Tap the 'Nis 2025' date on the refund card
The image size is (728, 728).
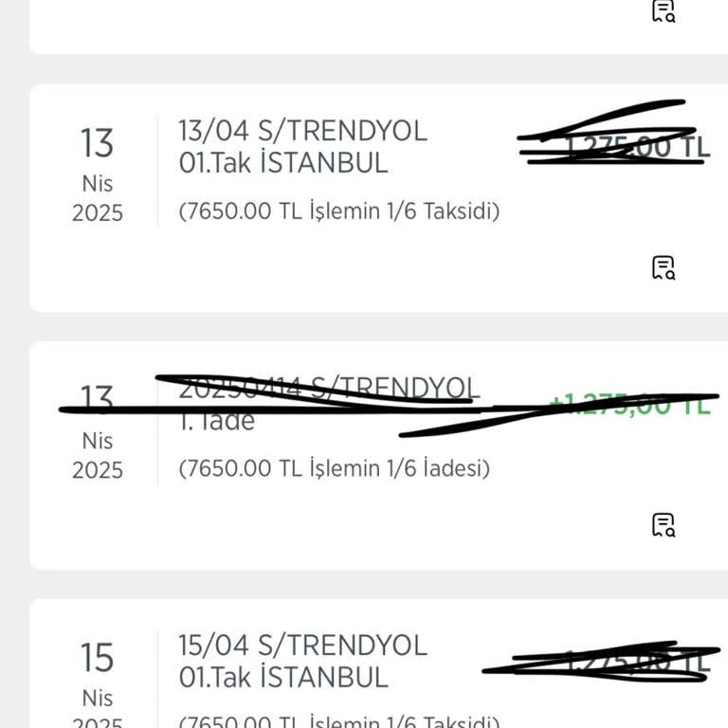tap(98, 456)
